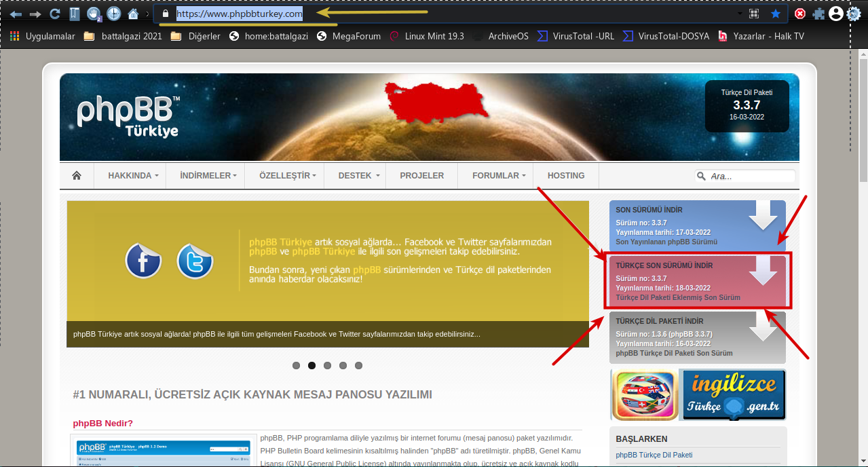Click TÜRKÇE DİL PAKETİ İNDİR download box
Image resolution: width=868 pixels, height=467 pixels.
coord(697,337)
